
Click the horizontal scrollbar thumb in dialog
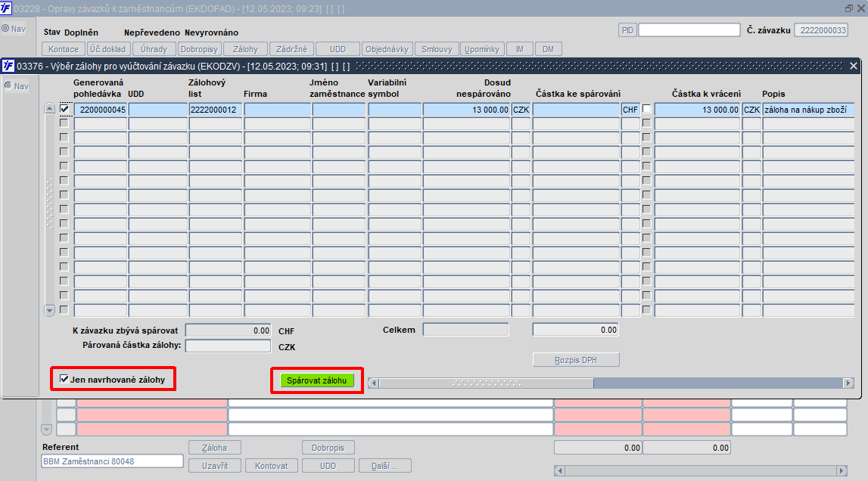click(486, 383)
